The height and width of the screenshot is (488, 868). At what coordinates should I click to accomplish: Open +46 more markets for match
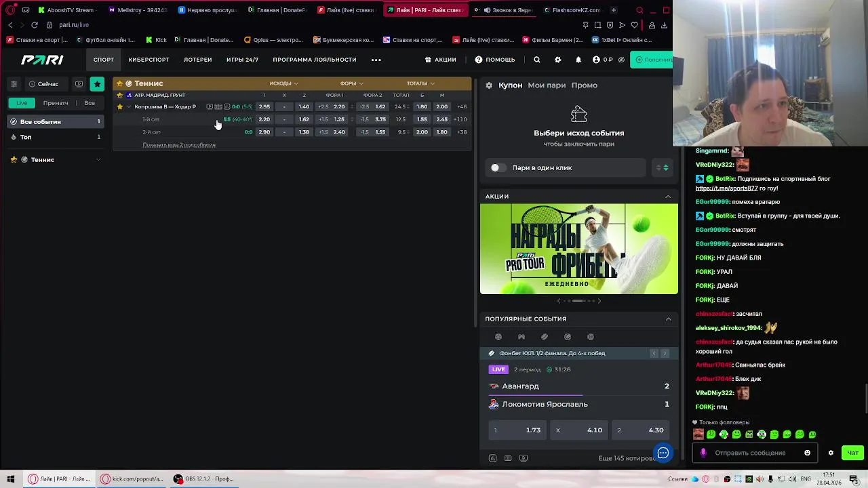[462, 106]
